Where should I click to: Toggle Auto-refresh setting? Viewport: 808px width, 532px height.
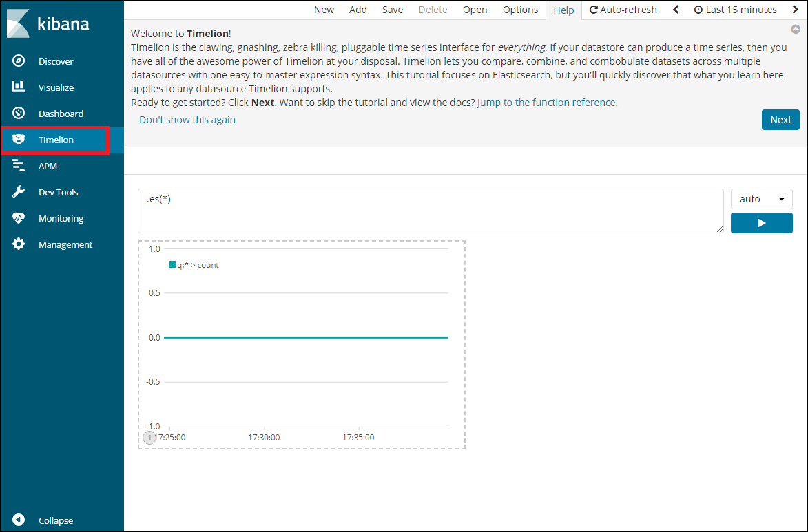(623, 10)
